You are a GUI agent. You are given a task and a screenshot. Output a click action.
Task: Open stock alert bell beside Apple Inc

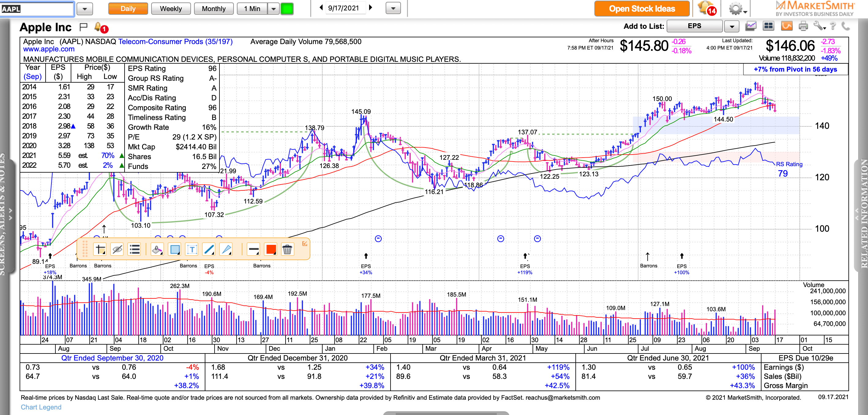tap(100, 27)
